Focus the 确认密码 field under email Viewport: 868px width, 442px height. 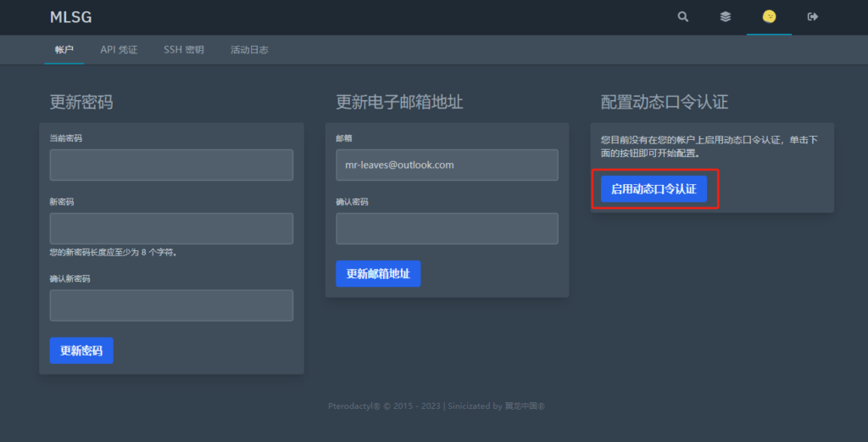pyautogui.click(x=447, y=228)
